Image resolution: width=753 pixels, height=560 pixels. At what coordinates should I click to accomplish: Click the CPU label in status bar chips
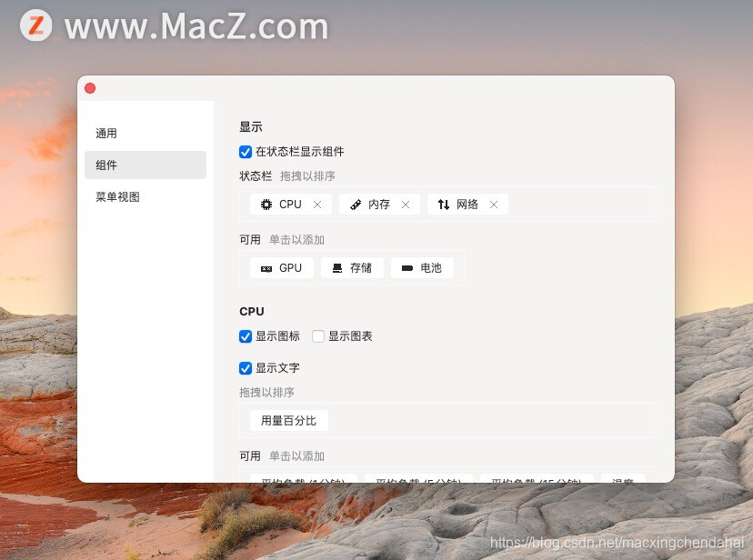pyautogui.click(x=290, y=205)
